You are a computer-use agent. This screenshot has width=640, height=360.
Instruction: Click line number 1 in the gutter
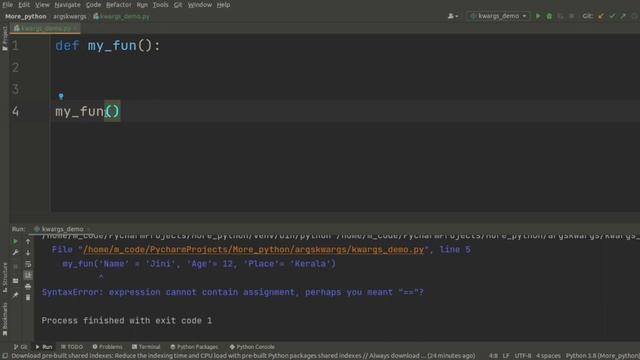point(16,45)
